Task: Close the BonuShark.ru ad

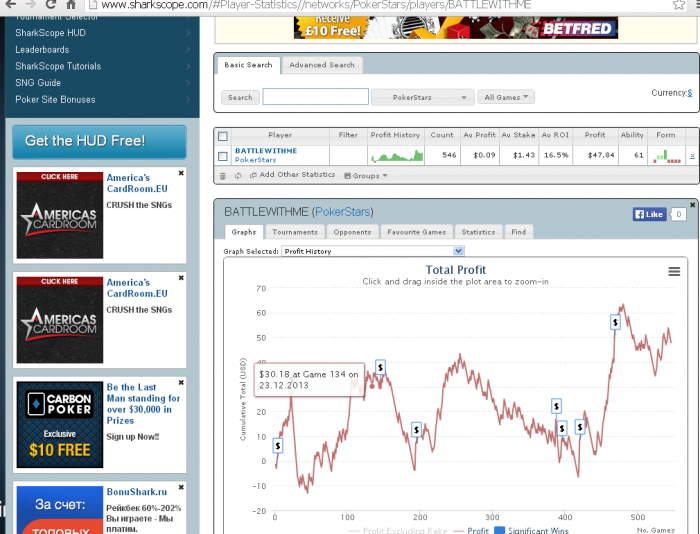Action: pyautogui.click(x=181, y=487)
